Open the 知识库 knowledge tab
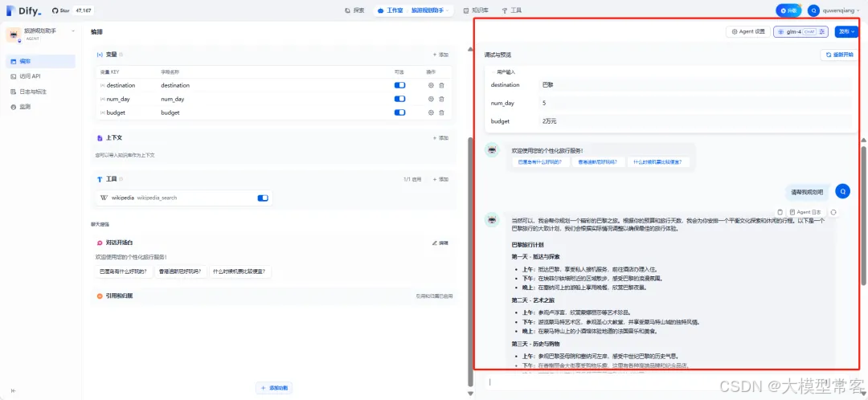Image resolution: width=868 pixels, height=400 pixels. (x=476, y=10)
